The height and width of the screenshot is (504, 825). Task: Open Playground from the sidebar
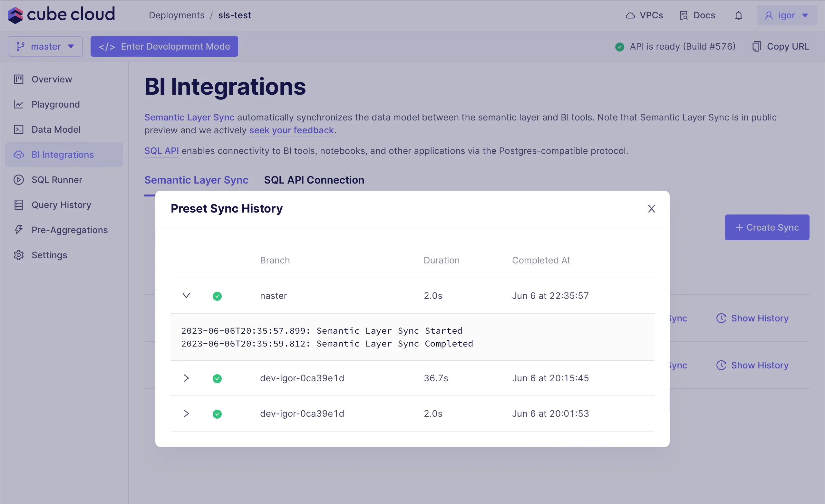tap(55, 104)
